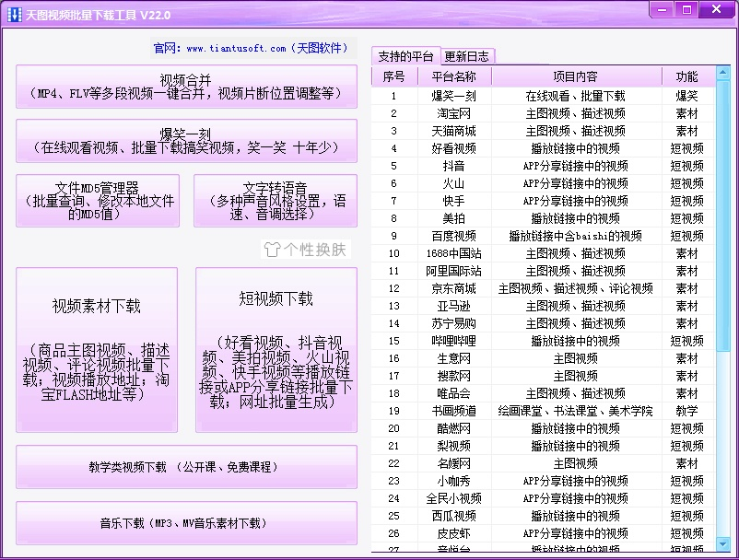This screenshot has height=560, width=739.
Task: Open the 视频合并 tool
Action: point(187,87)
